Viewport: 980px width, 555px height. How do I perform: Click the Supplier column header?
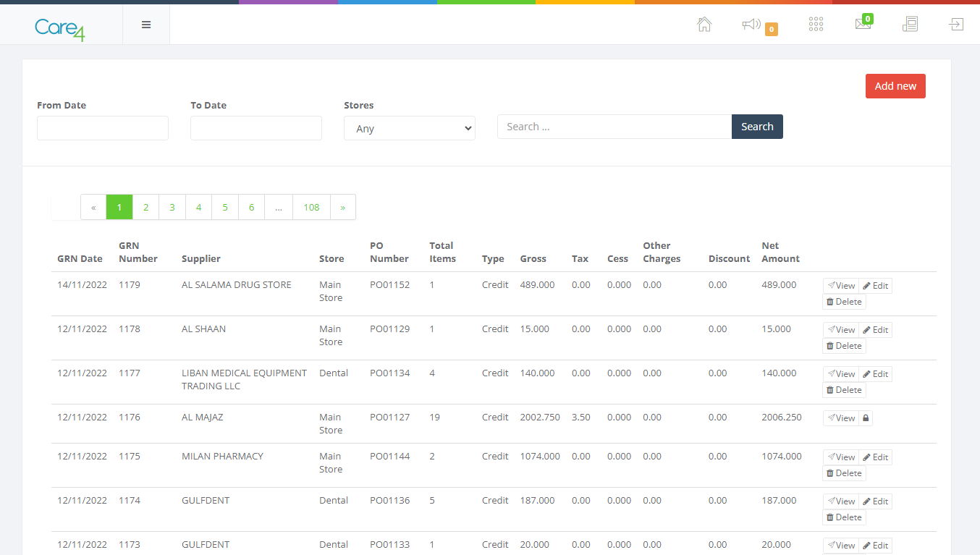click(201, 259)
